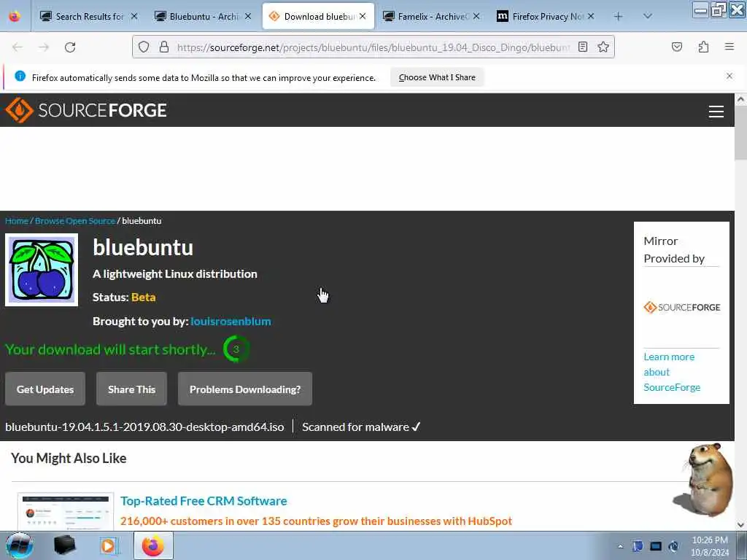This screenshot has height=560, width=747.
Task: Open the clock showing 10:26 PM
Action: point(710,546)
